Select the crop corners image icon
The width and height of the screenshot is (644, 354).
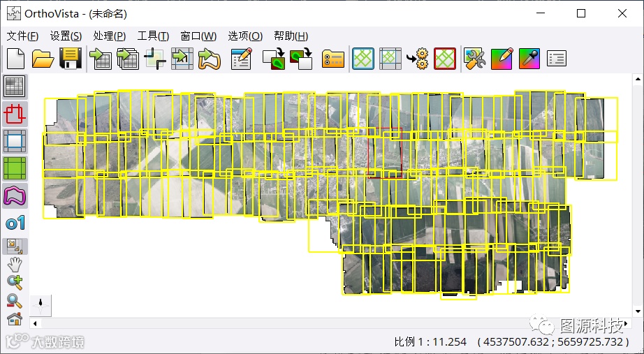155,59
